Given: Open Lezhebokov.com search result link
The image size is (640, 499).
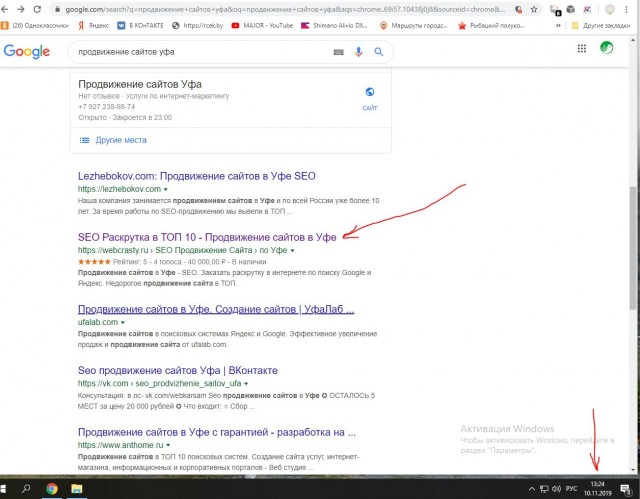Looking at the screenshot, I should pyautogui.click(x=197, y=176).
